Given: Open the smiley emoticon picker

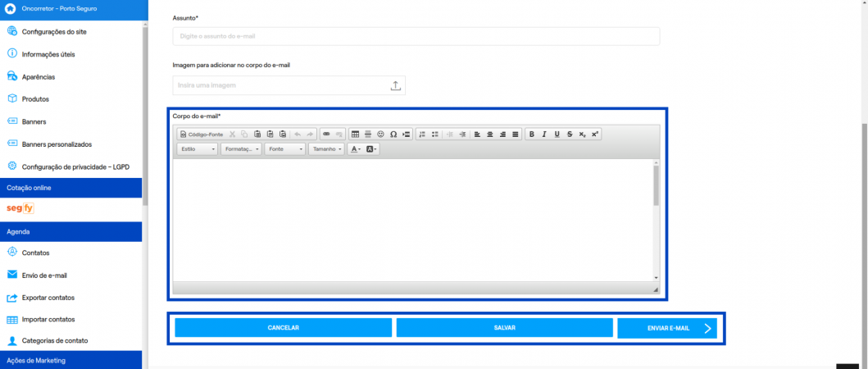Looking at the screenshot, I should pyautogui.click(x=380, y=134).
